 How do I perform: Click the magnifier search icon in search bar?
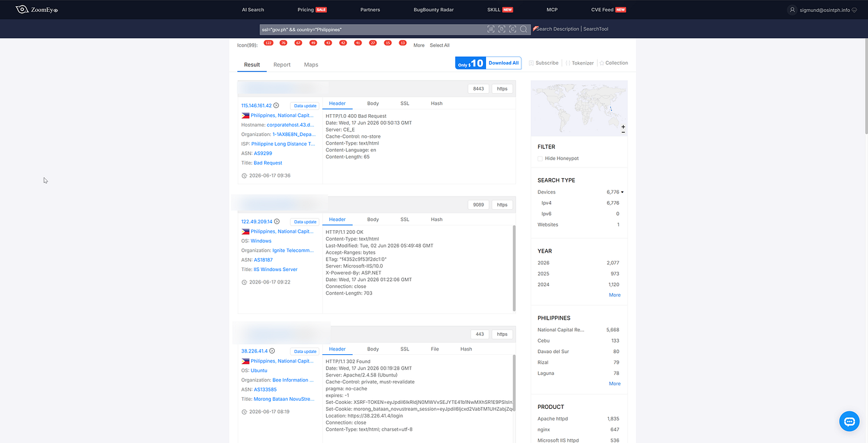(524, 29)
